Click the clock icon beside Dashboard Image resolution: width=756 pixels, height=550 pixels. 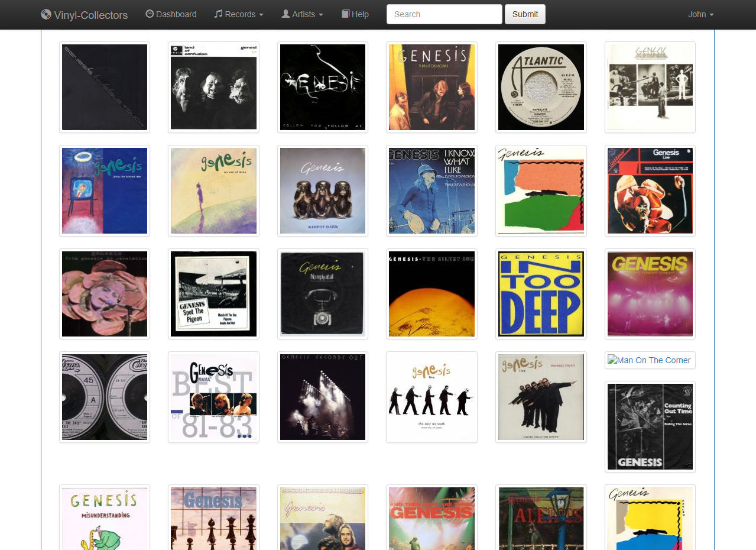149,14
